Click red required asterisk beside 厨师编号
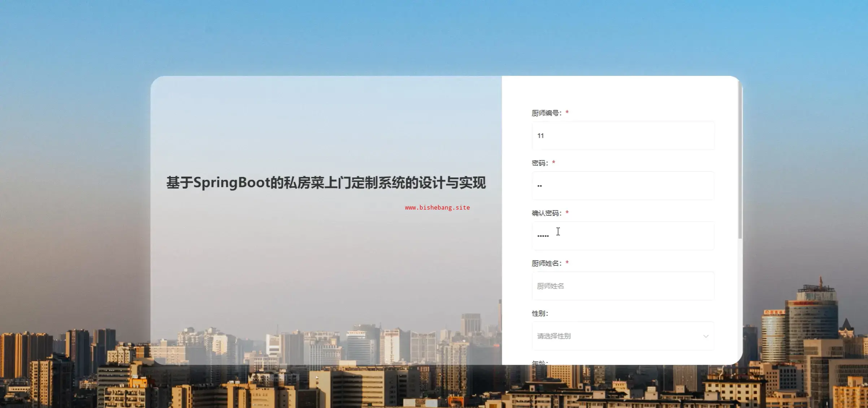The width and height of the screenshot is (868, 408). (567, 112)
